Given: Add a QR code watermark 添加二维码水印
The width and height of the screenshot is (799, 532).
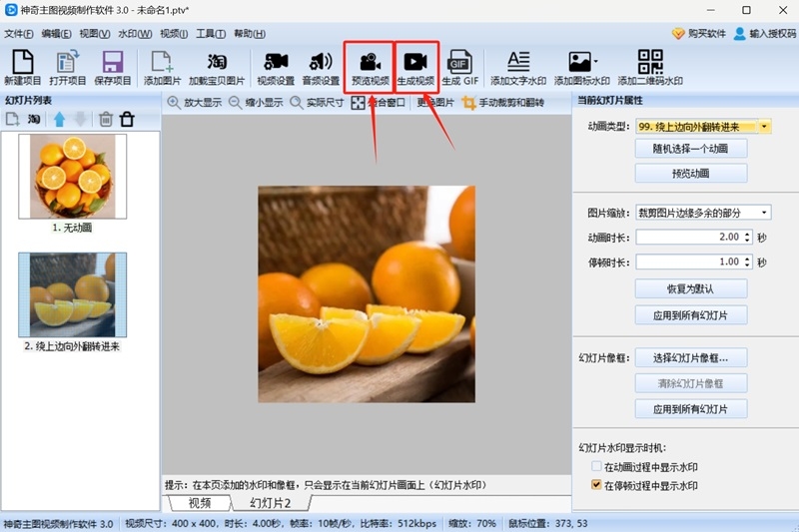Looking at the screenshot, I should pyautogui.click(x=650, y=67).
